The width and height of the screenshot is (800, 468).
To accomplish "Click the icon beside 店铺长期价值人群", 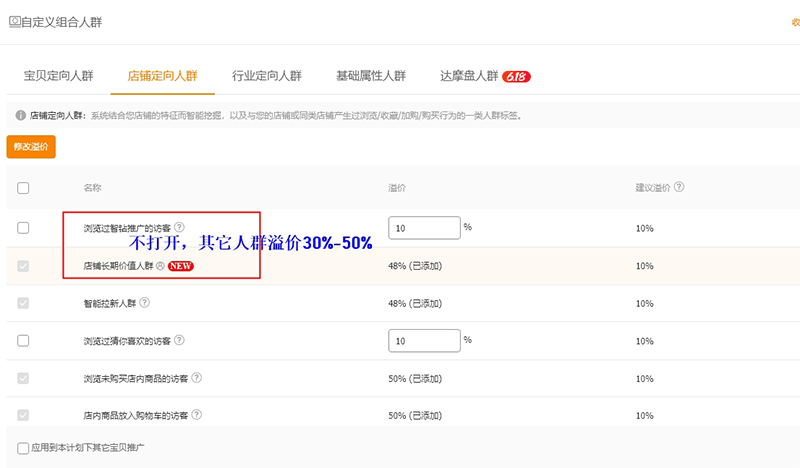I will [x=160, y=266].
